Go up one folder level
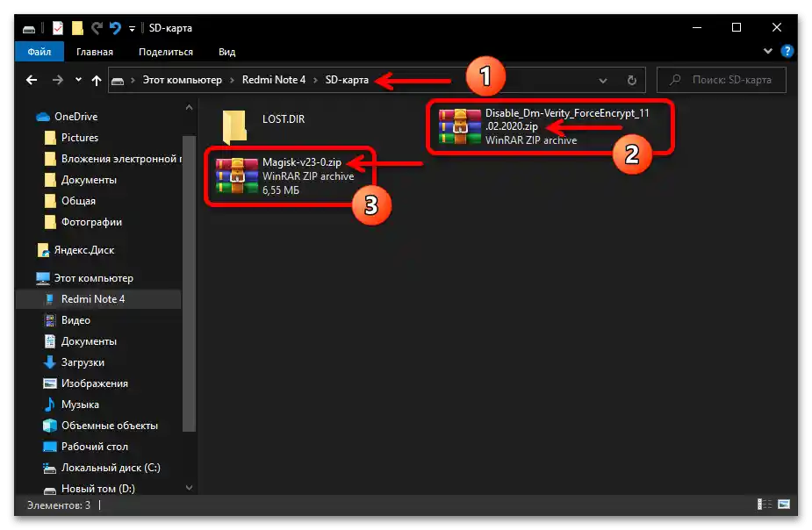This screenshot has width=812, height=530. pos(97,80)
